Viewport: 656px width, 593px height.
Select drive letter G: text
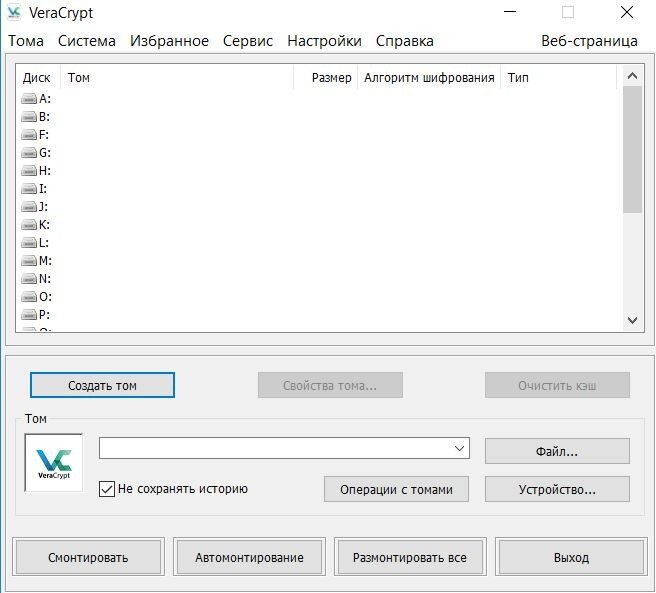(45, 153)
